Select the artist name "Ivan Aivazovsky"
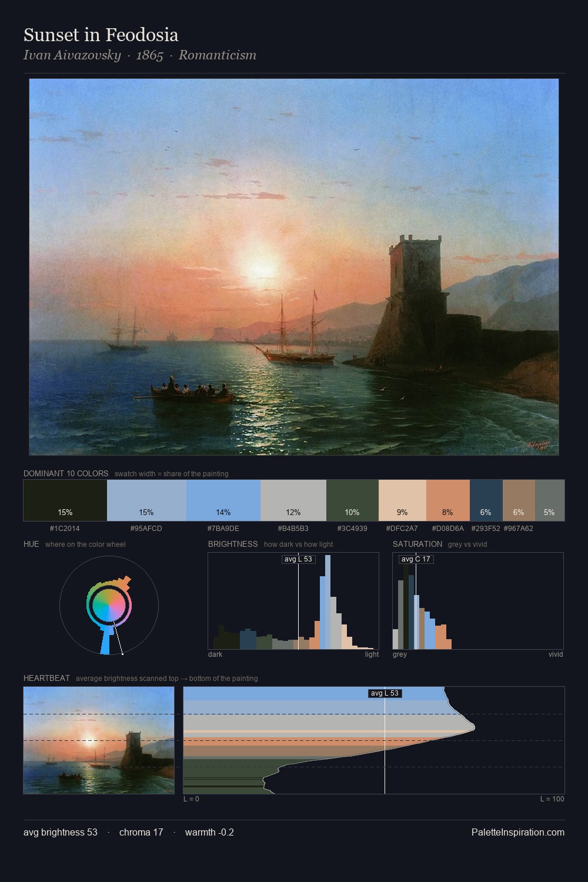The image size is (588, 882). point(72,55)
